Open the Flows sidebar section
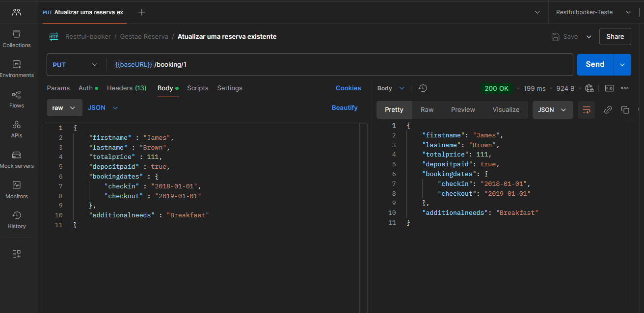 tap(17, 99)
